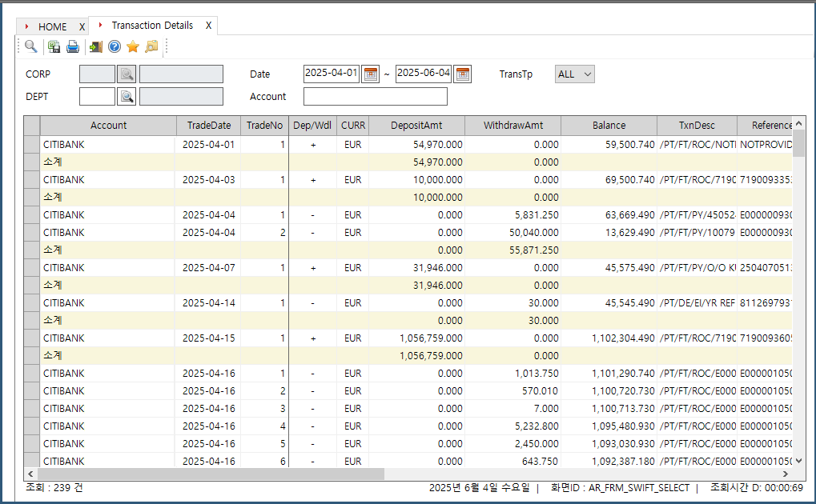816x504 pixels.
Task: Click the TxnDesc column header
Action: click(697, 126)
